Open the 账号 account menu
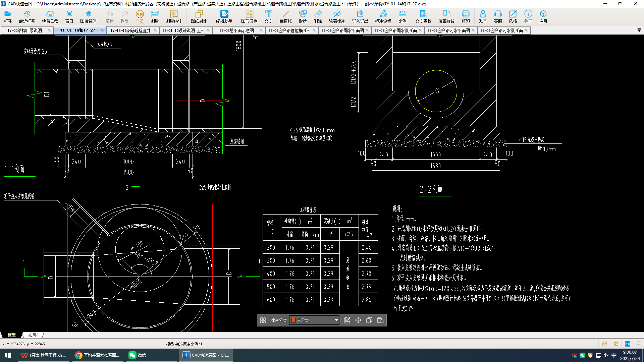644x362 pixels. [x=483, y=17]
